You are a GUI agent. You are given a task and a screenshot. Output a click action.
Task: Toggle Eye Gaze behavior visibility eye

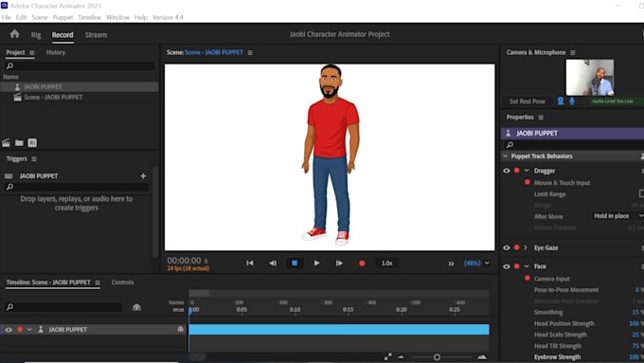point(507,248)
